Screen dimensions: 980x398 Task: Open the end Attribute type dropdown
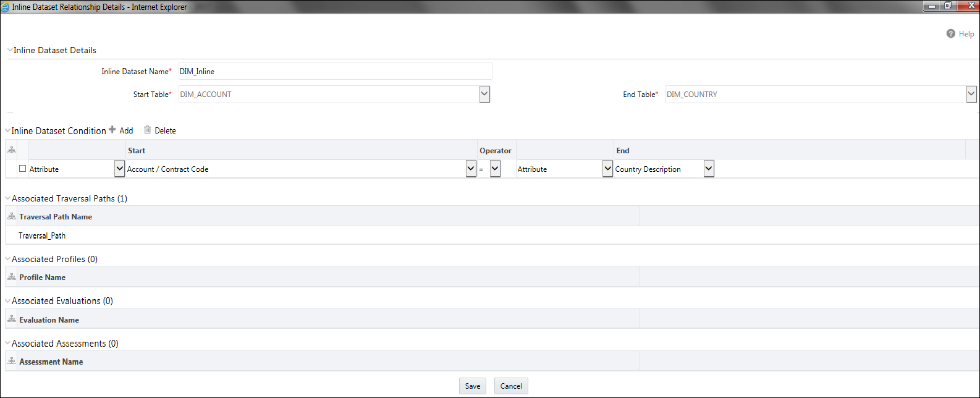coord(607,169)
